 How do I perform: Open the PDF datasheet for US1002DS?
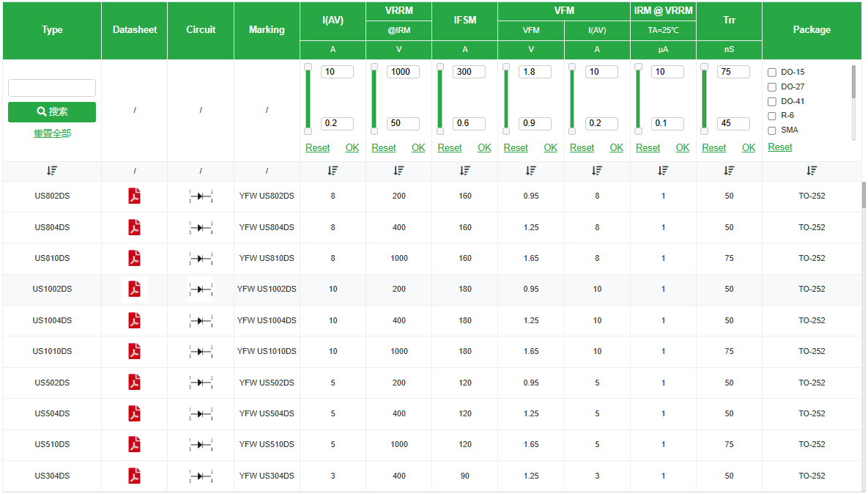point(134,289)
